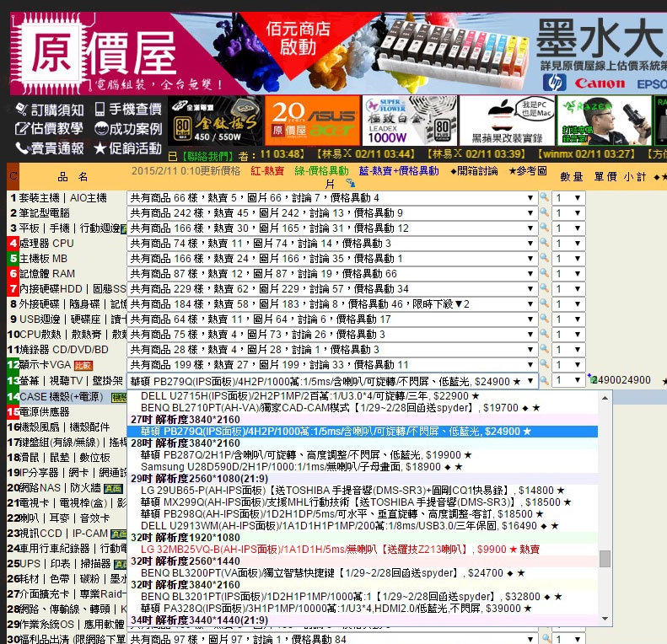Open quantity dropdown for 螢幕 row
This screenshot has height=644, width=667.
click(568, 380)
